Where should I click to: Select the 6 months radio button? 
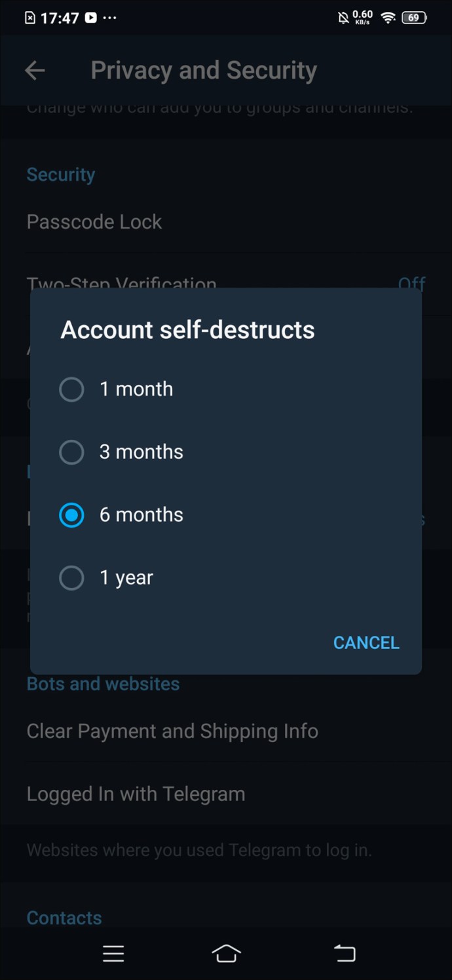click(x=71, y=515)
